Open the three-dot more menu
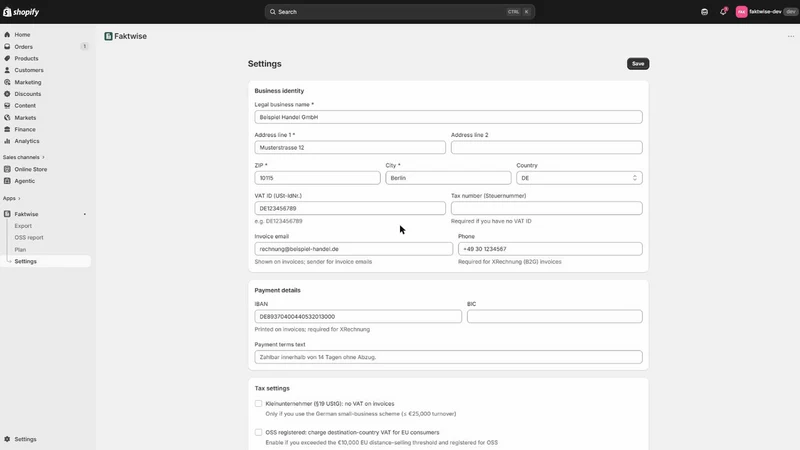 point(791,36)
